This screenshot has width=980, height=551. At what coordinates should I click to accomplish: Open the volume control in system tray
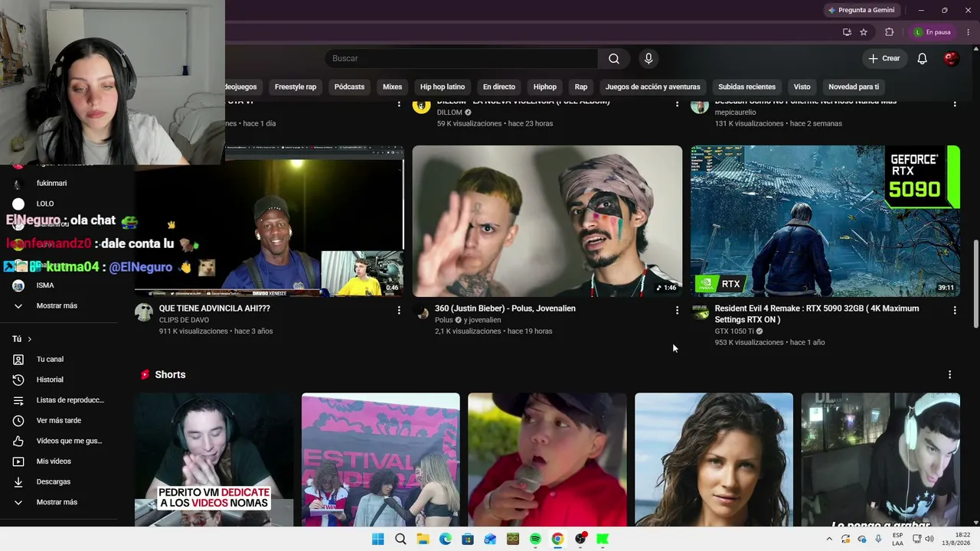pos(929,540)
